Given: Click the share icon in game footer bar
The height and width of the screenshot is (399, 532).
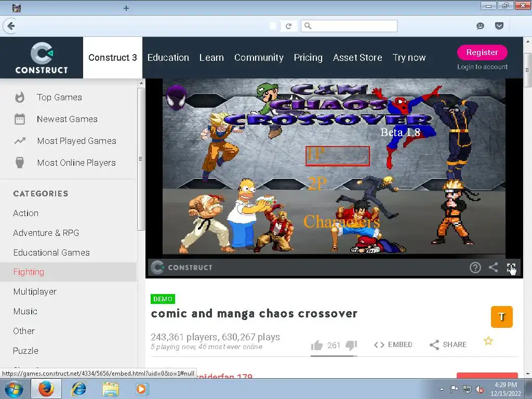Looking at the screenshot, I should (x=494, y=268).
